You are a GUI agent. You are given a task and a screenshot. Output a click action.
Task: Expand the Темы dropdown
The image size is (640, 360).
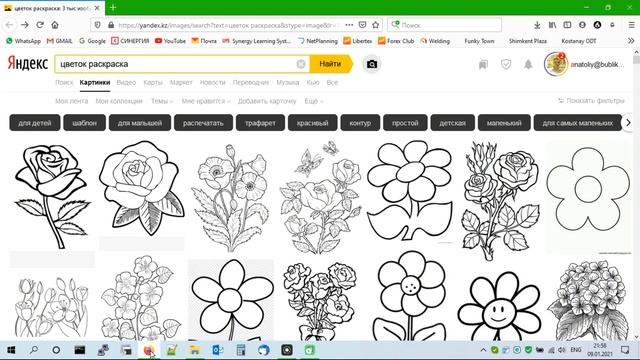(x=162, y=101)
